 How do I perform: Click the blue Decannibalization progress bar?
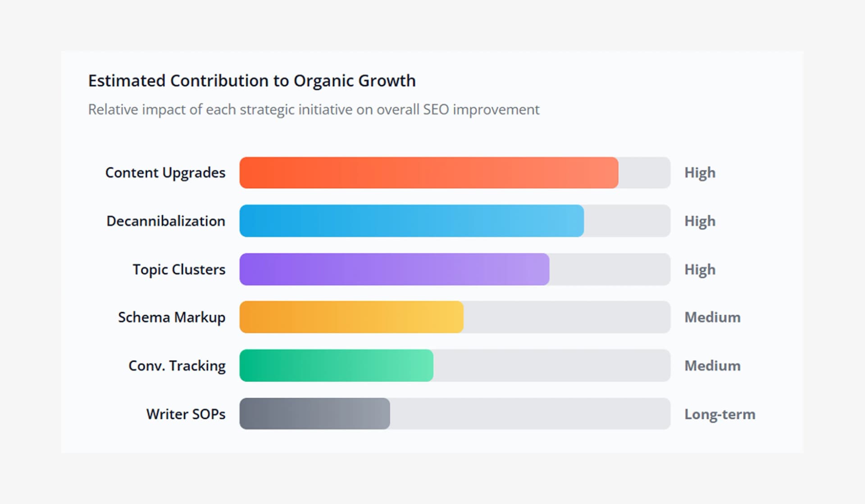click(411, 221)
